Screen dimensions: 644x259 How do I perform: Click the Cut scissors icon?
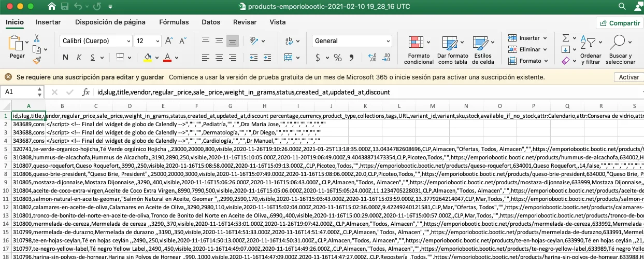coord(37,38)
